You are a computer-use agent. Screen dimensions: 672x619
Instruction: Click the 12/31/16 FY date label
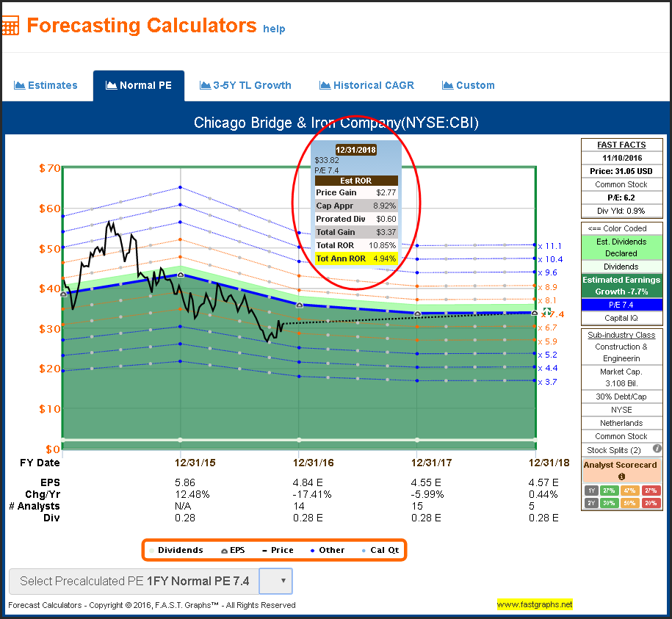point(314,463)
